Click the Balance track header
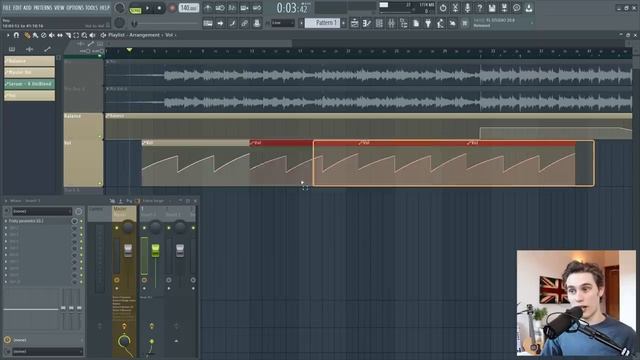The height and width of the screenshot is (360, 640). point(83,127)
